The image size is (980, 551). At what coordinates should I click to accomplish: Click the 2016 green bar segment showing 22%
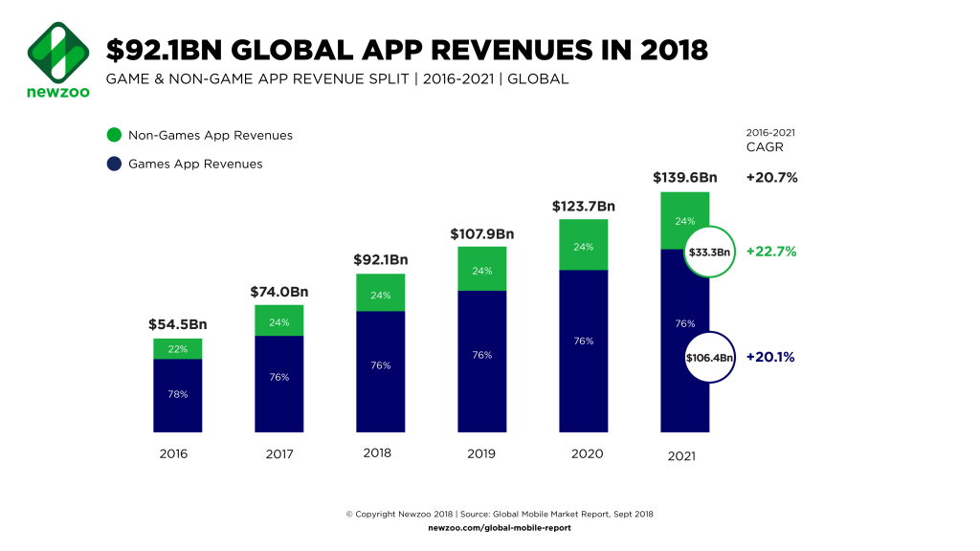click(x=177, y=348)
